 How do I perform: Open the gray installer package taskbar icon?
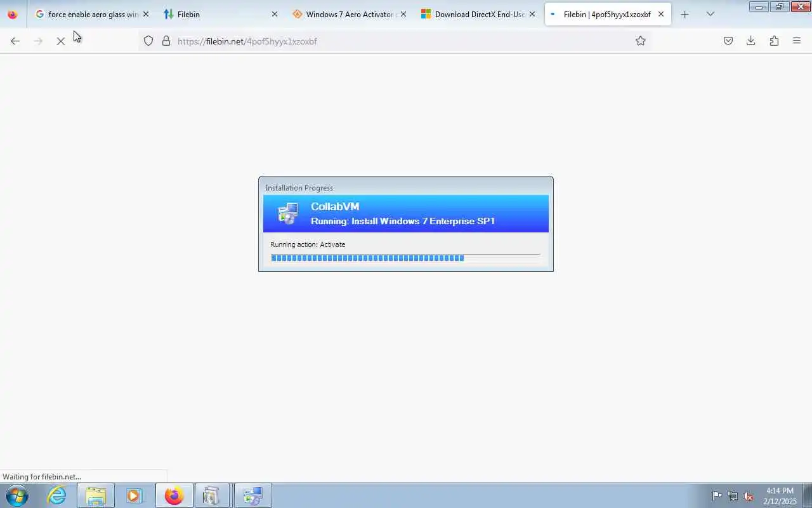[213, 495]
